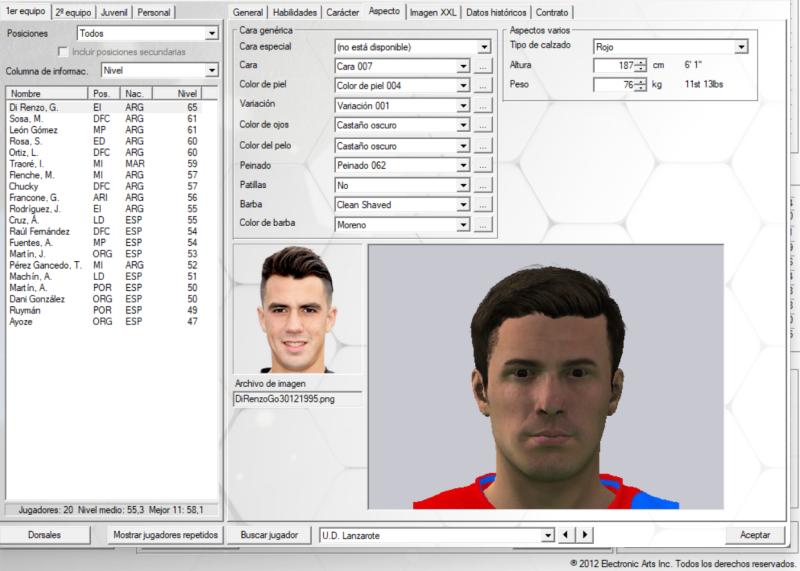800x571 pixels.
Task: Open the Variación 001 dropdown
Action: tap(463, 106)
